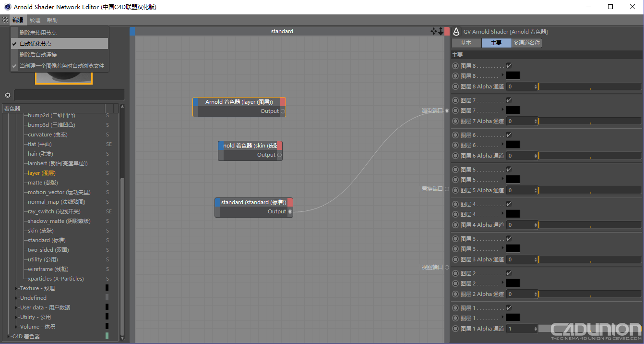Clear the shader search with the X icon
This screenshot has height=344, width=644.
click(x=8, y=95)
